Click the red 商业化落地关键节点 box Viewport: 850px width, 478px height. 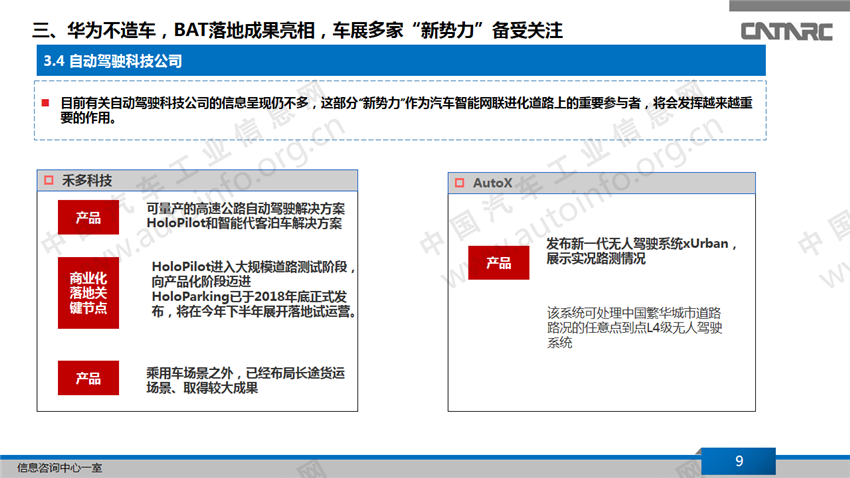88,293
